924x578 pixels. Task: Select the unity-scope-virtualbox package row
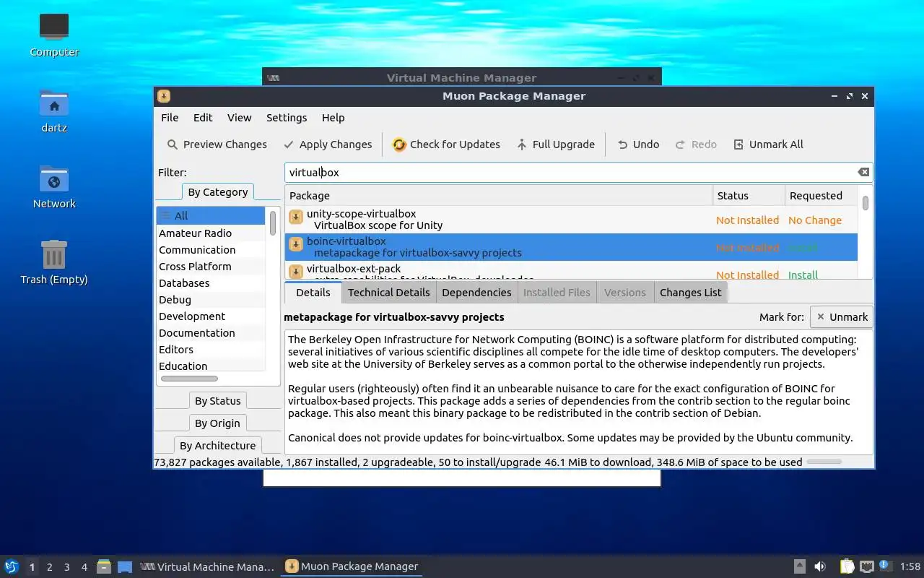571,220
